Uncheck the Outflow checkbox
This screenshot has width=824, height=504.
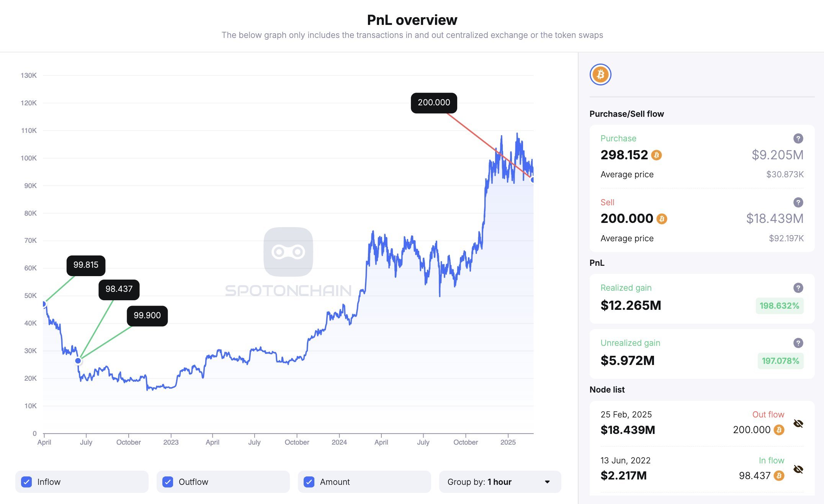(168, 482)
